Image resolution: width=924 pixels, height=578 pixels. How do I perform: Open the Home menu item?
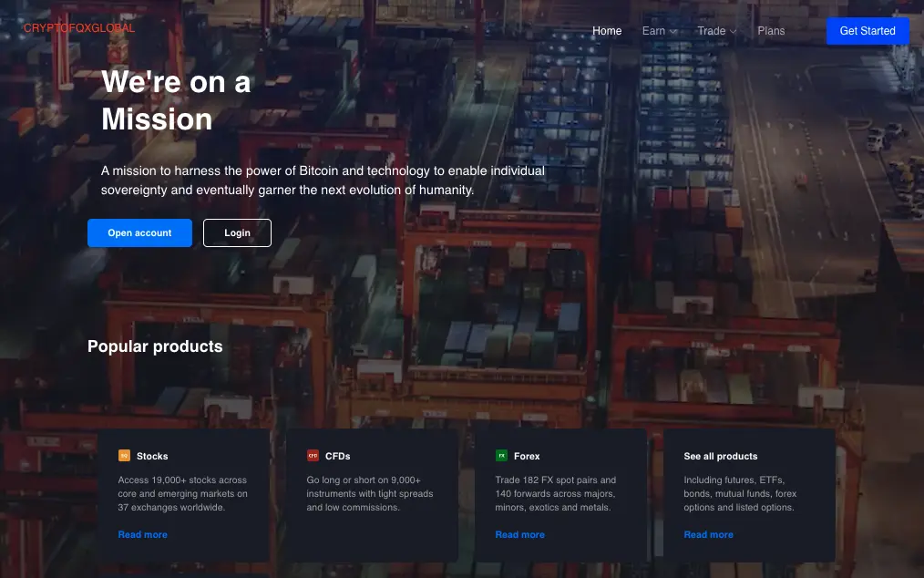click(x=607, y=31)
